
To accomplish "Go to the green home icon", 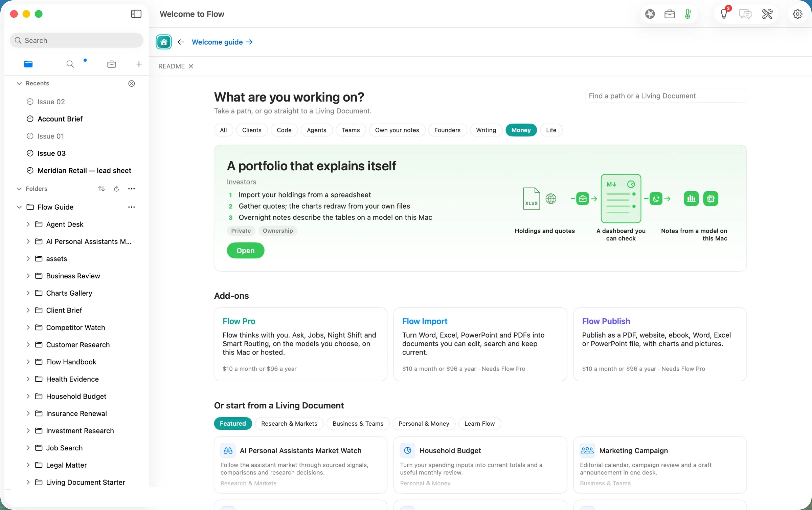I will coord(164,42).
